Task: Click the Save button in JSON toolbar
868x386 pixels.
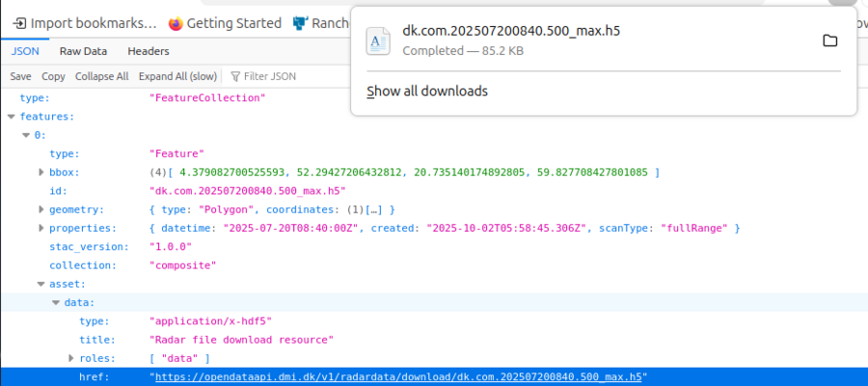Action: tap(20, 76)
